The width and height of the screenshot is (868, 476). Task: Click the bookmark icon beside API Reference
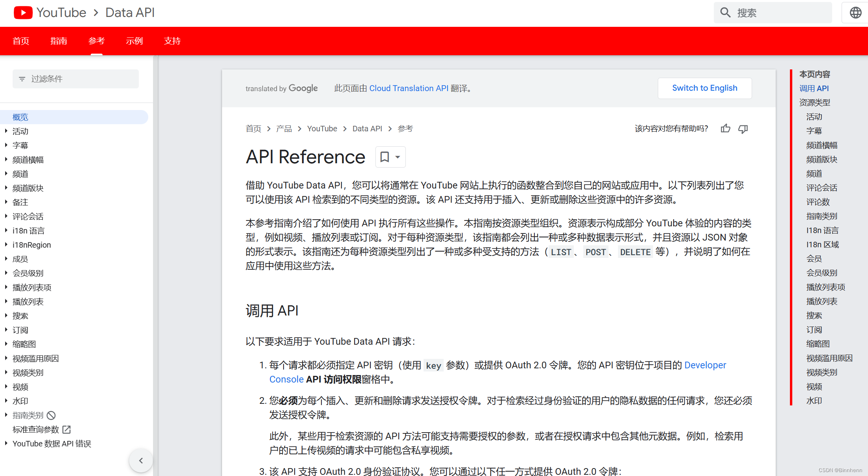coord(385,157)
